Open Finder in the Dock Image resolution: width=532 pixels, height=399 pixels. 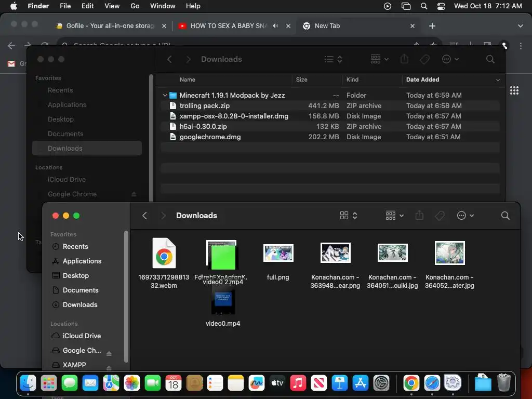[x=28, y=383]
